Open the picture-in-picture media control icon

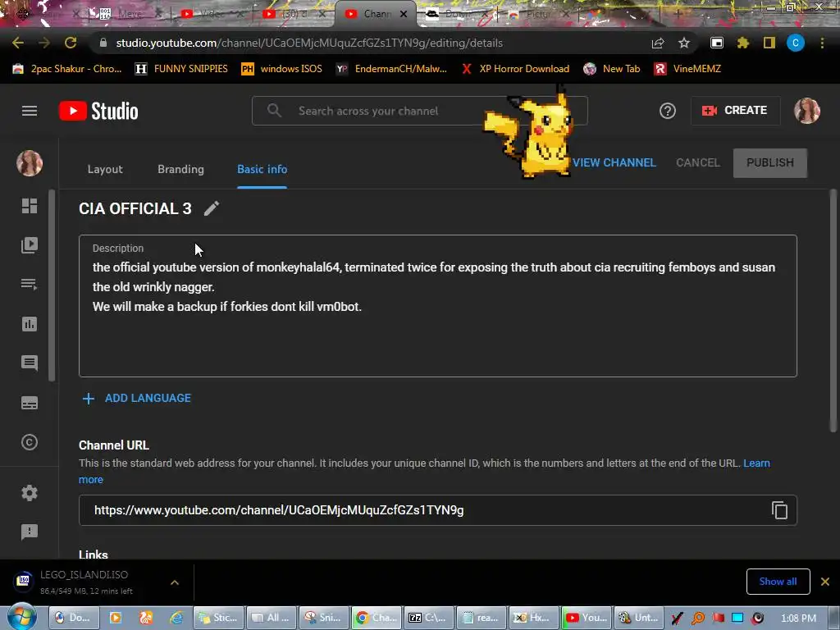click(x=716, y=43)
